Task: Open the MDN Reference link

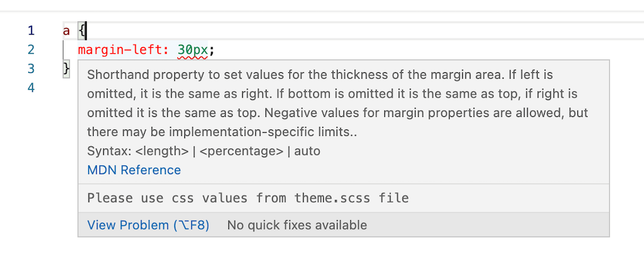Action: click(134, 170)
